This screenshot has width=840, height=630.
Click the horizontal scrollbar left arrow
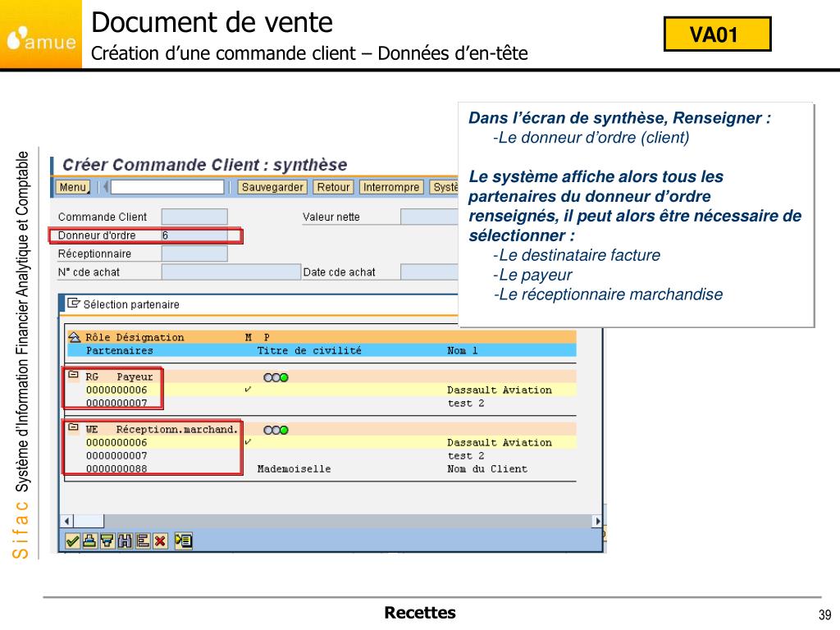(66, 521)
